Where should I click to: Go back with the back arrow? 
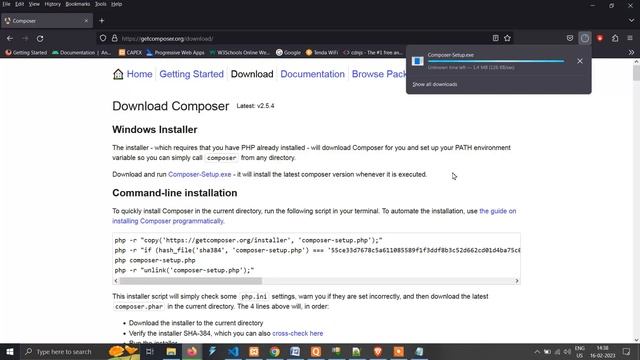click(10, 38)
